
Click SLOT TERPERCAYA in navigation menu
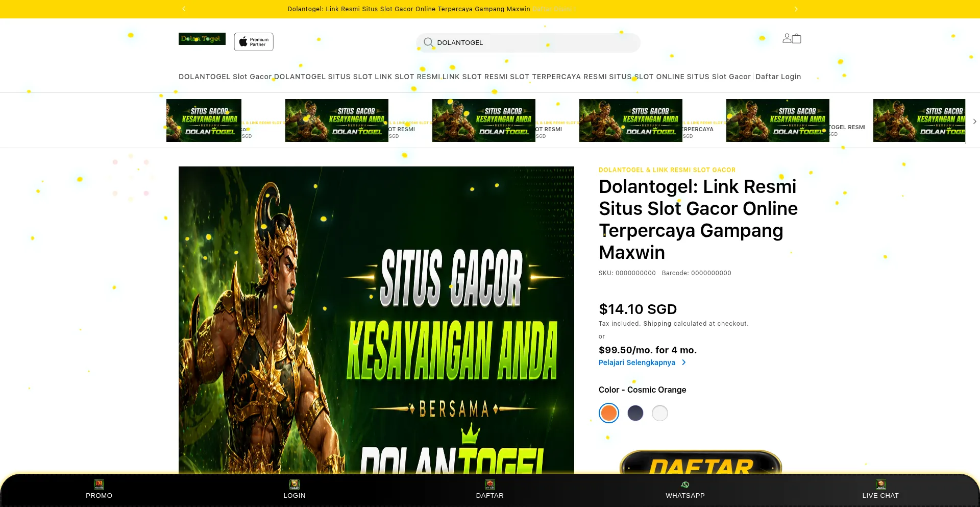click(545, 77)
